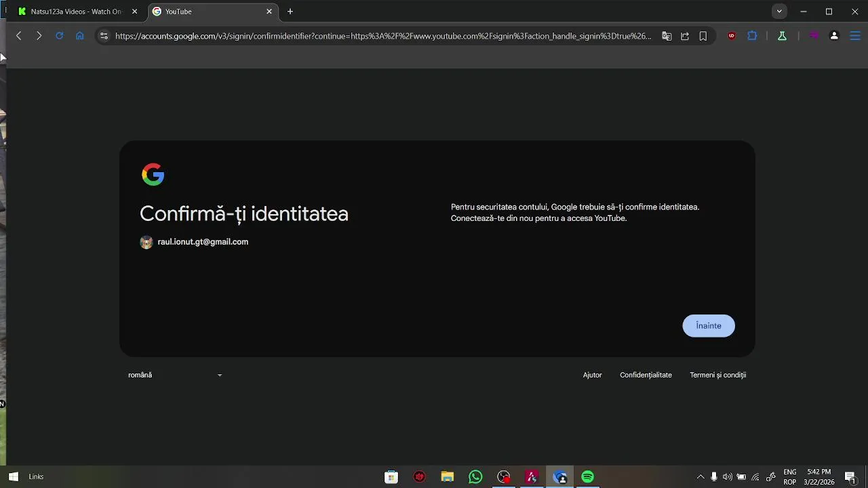The width and height of the screenshot is (868, 488).
Task: Click the address bar URL
Action: pyautogui.click(x=383, y=36)
